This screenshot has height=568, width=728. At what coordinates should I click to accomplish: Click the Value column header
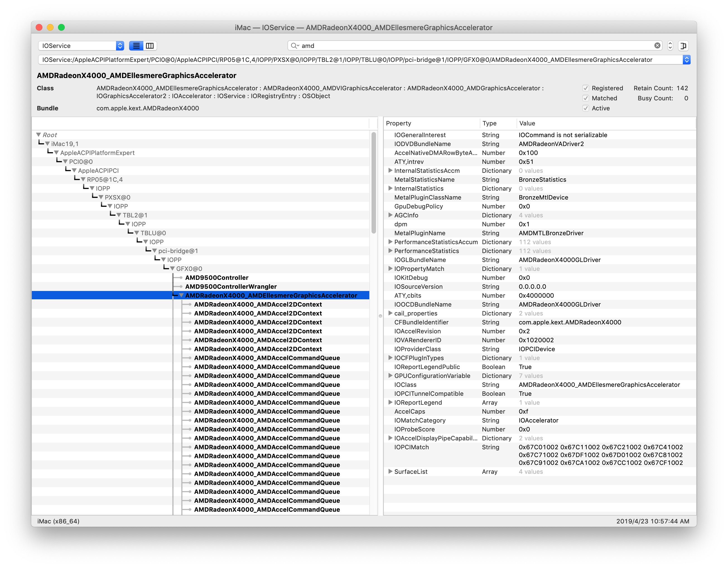pos(527,123)
